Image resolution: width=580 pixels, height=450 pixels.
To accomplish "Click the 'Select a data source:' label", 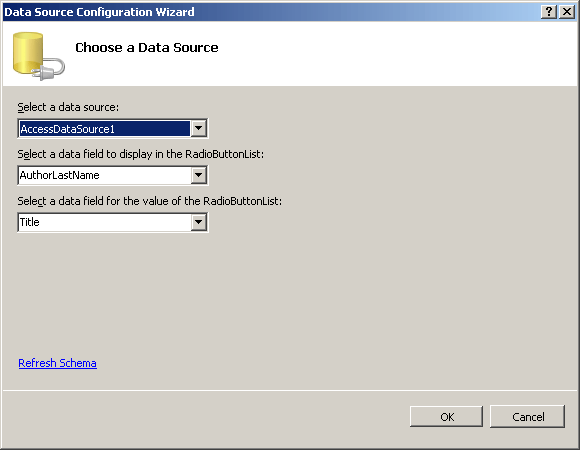I will [68, 107].
